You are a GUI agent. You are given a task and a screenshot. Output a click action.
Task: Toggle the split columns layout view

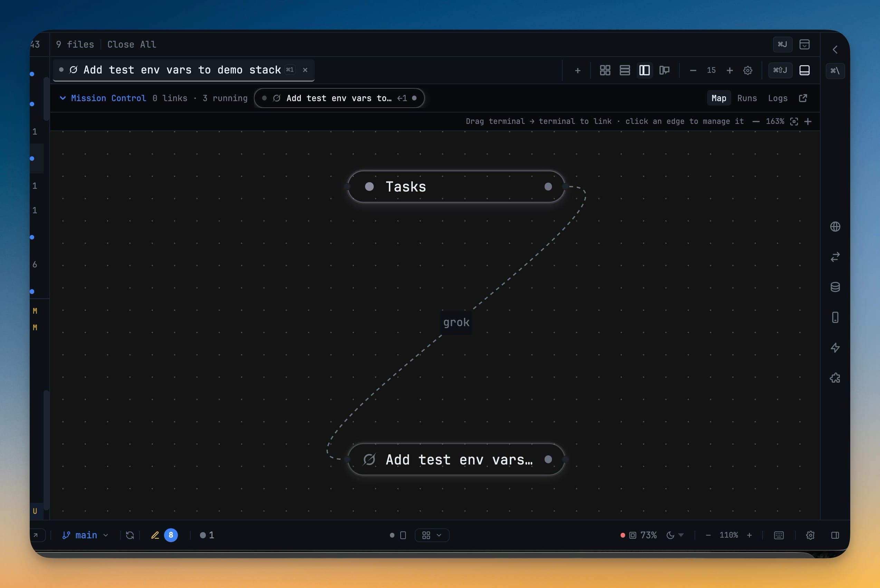644,70
